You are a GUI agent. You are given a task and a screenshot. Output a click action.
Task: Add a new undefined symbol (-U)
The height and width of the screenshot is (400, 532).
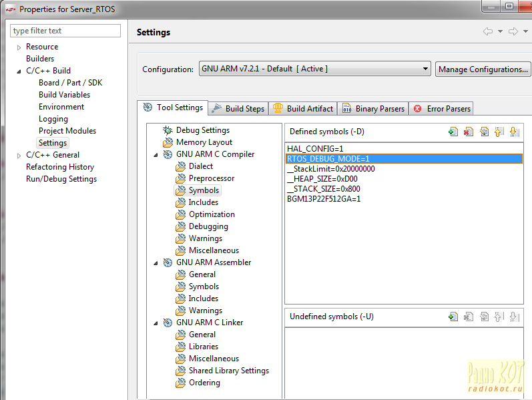[453, 317]
